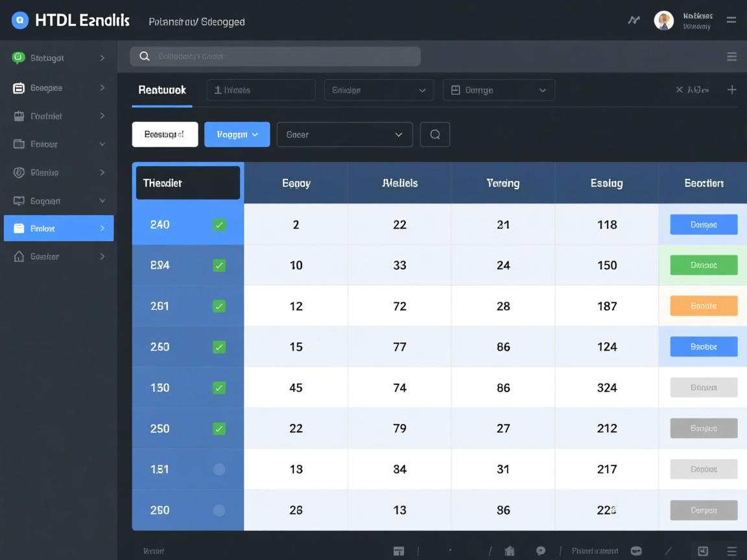Click the user profile avatar

click(x=663, y=21)
